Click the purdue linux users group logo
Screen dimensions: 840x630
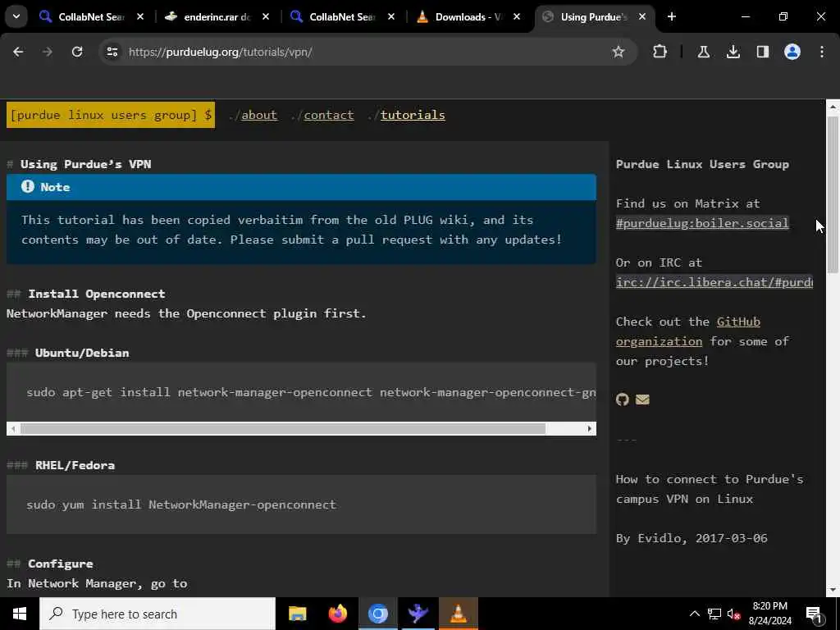111,115
